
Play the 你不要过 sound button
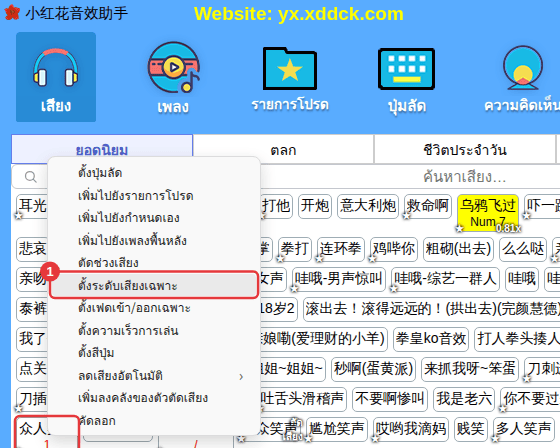click(x=530, y=399)
